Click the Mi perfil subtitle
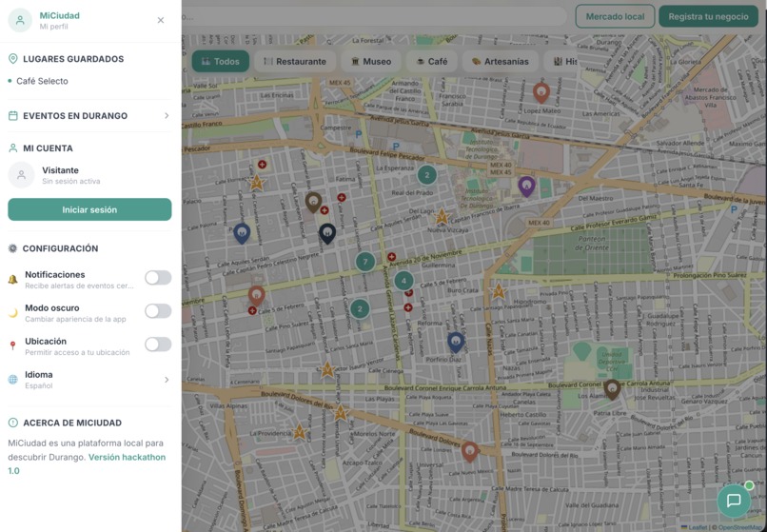767x532 pixels. 53,27
